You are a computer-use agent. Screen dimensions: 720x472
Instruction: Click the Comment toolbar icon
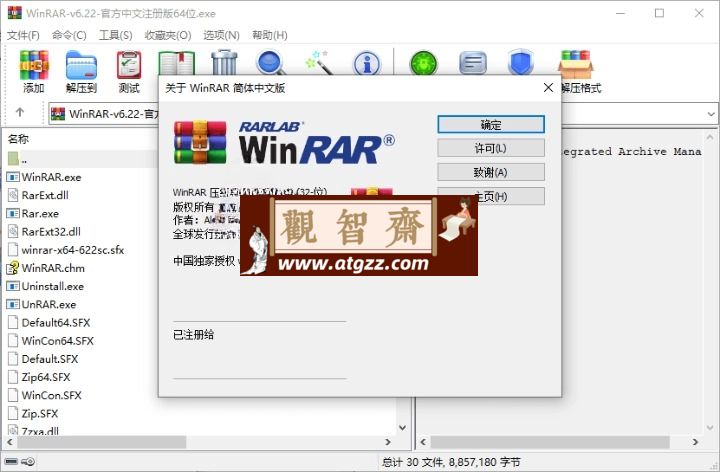point(473,63)
